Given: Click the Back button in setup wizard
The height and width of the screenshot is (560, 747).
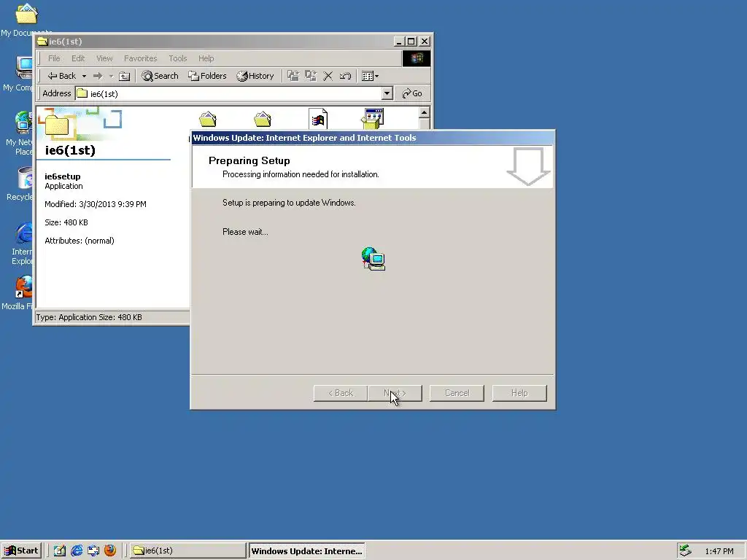Looking at the screenshot, I should coord(340,393).
